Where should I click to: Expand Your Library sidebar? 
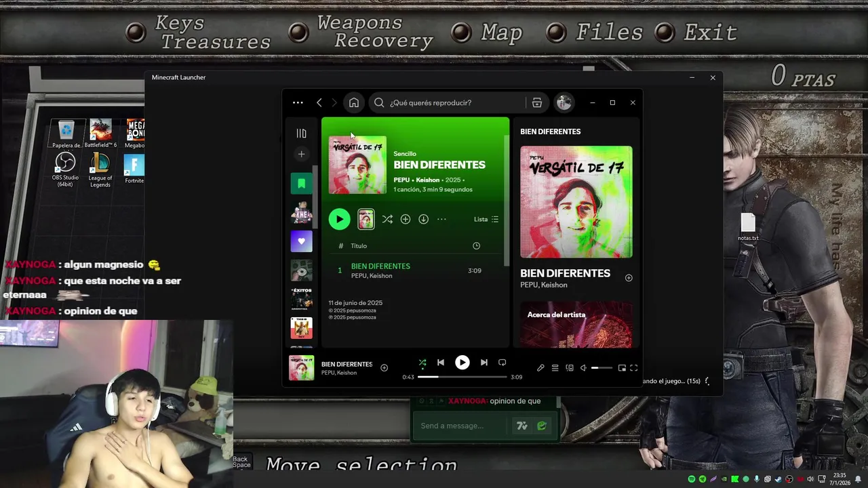[301, 134]
